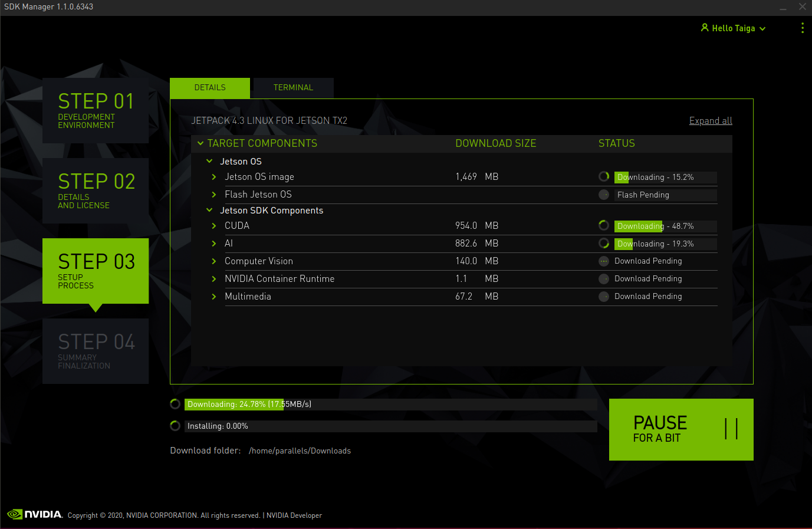Click the Jetson OS image download spinner
Viewport: 812px width, 529px height.
click(x=604, y=176)
